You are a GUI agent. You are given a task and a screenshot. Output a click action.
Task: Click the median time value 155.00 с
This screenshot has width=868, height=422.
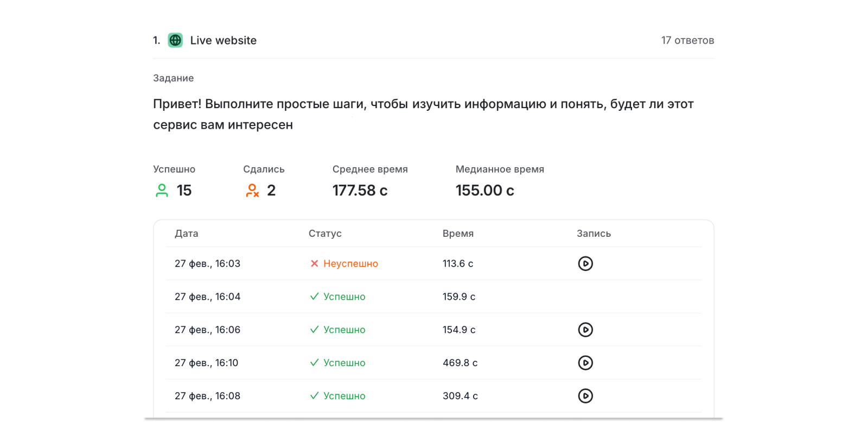point(484,191)
